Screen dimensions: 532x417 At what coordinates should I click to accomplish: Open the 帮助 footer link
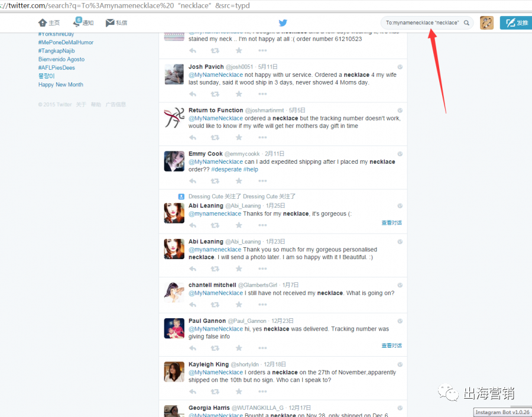[x=96, y=105]
